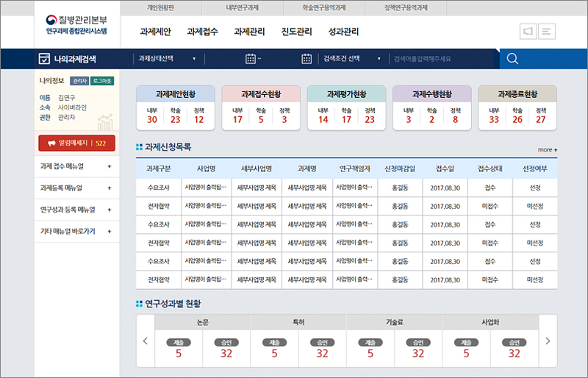Image resolution: width=588 pixels, height=378 pixels.
Task: Show next research results with right arrow
Action: pos(548,340)
